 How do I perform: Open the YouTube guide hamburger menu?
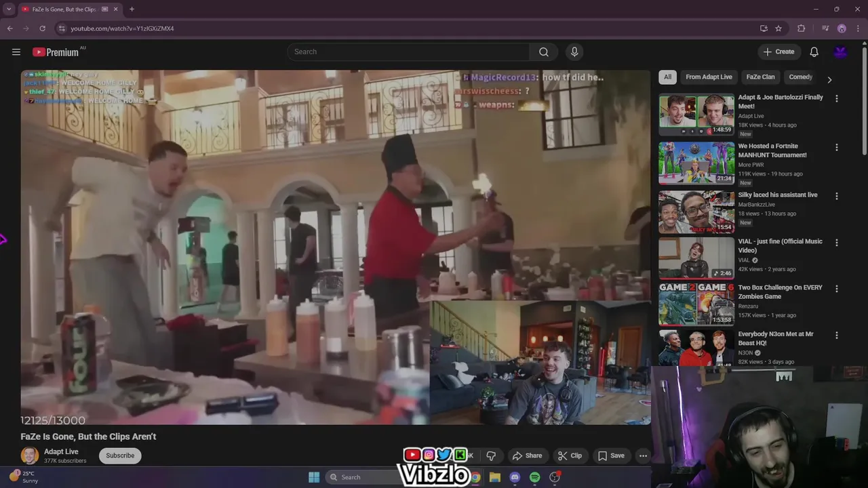tap(16, 52)
